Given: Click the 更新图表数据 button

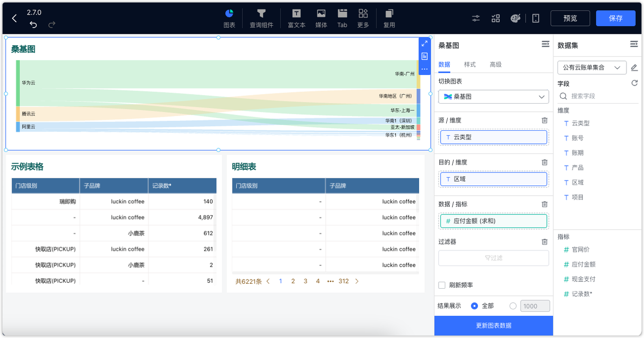Looking at the screenshot, I should [x=493, y=326].
